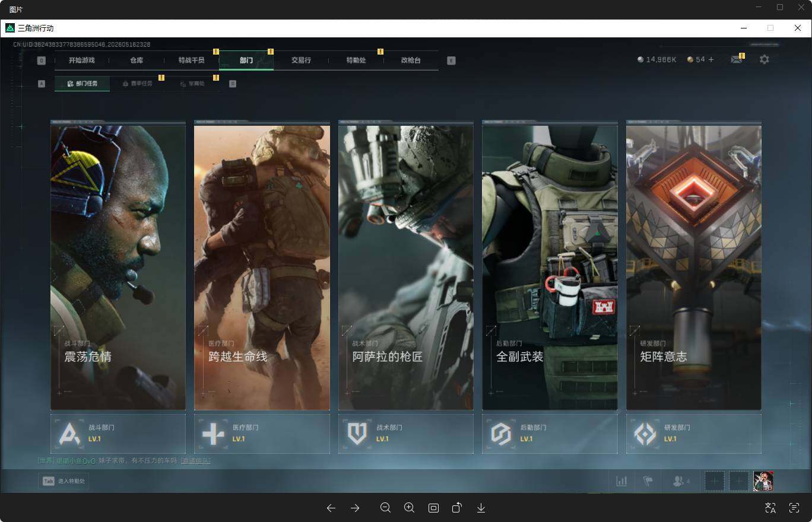
Task: Select the 部门任务 sub-tab
Action: tap(82, 84)
